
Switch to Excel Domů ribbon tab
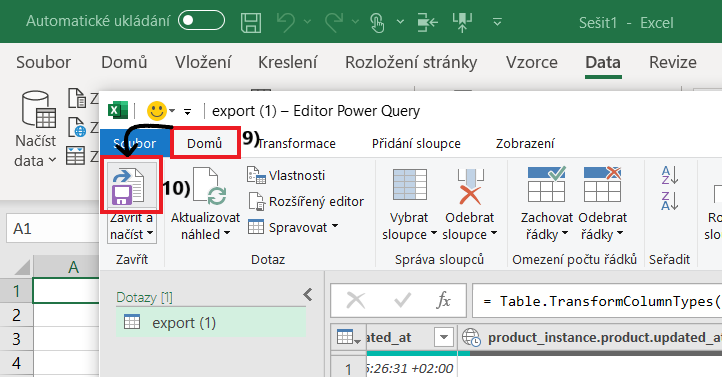click(x=124, y=62)
